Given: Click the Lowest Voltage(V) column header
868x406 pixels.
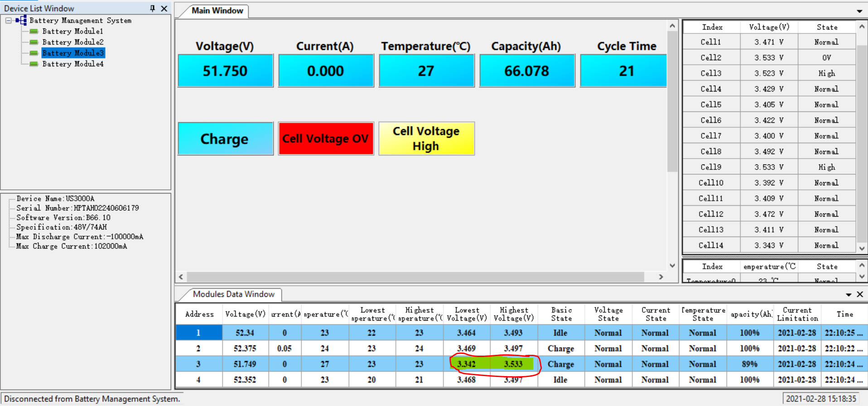Looking at the screenshot, I should tap(467, 314).
